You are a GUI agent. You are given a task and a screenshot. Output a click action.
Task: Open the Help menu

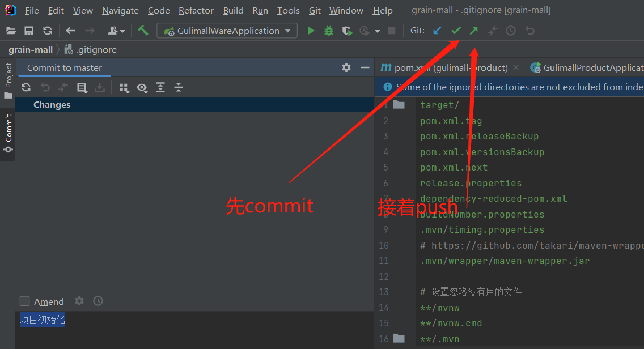click(x=382, y=10)
